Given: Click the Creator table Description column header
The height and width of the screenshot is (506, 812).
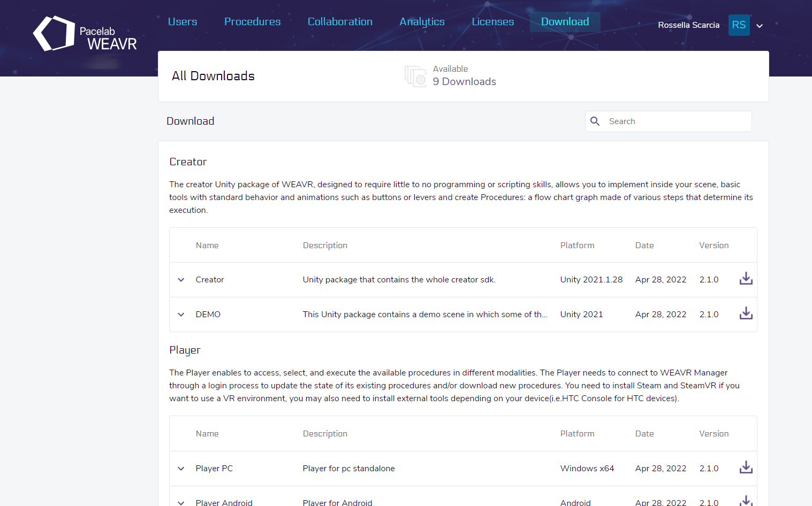Looking at the screenshot, I should [x=325, y=246].
